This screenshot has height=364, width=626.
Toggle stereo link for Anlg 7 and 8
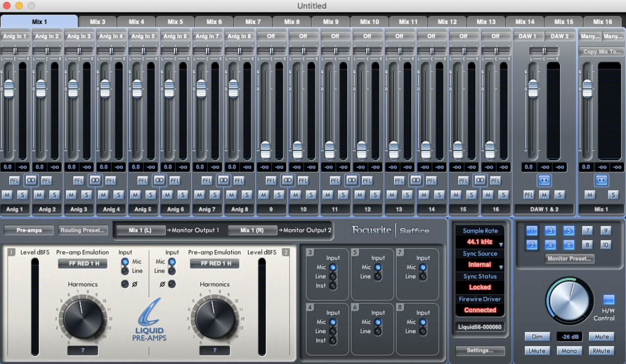click(223, 180)
